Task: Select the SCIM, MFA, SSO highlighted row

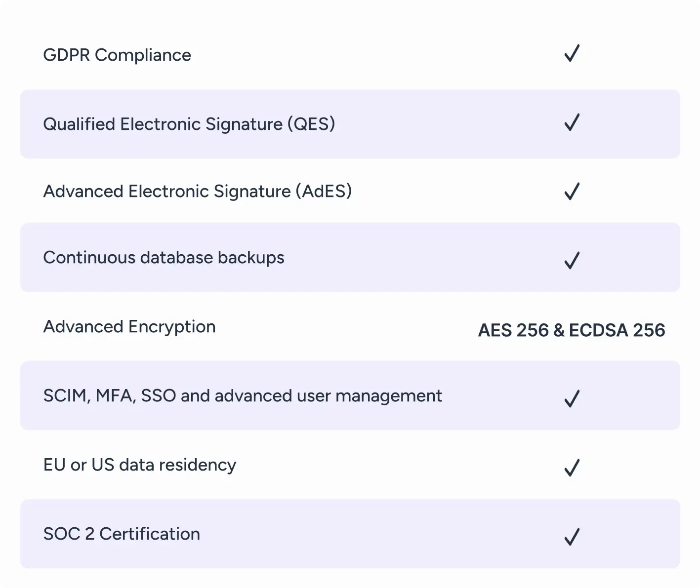Action: click(350, 395)
